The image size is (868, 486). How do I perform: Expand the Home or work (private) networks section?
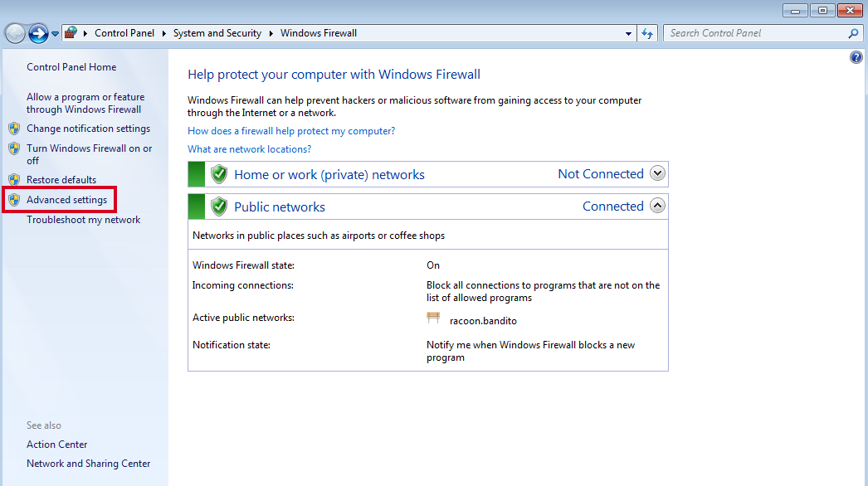point(657,173)
